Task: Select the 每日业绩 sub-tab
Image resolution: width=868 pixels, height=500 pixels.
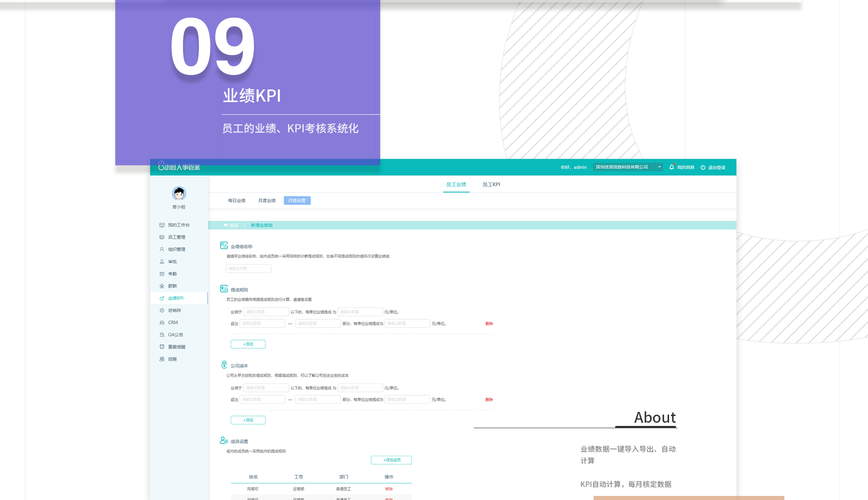Action: pyautogui.click(x=236, y=201)
